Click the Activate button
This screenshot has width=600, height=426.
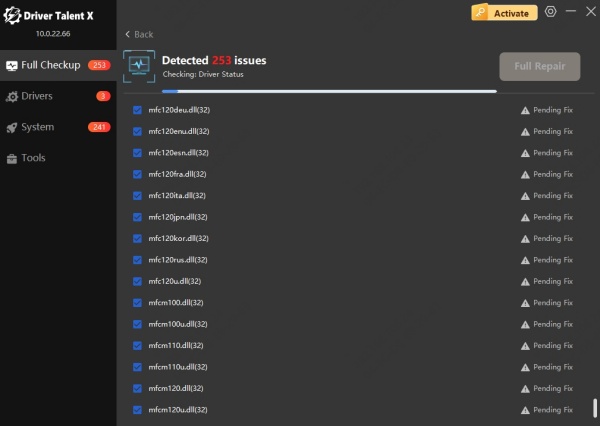[x=505, y=13]
